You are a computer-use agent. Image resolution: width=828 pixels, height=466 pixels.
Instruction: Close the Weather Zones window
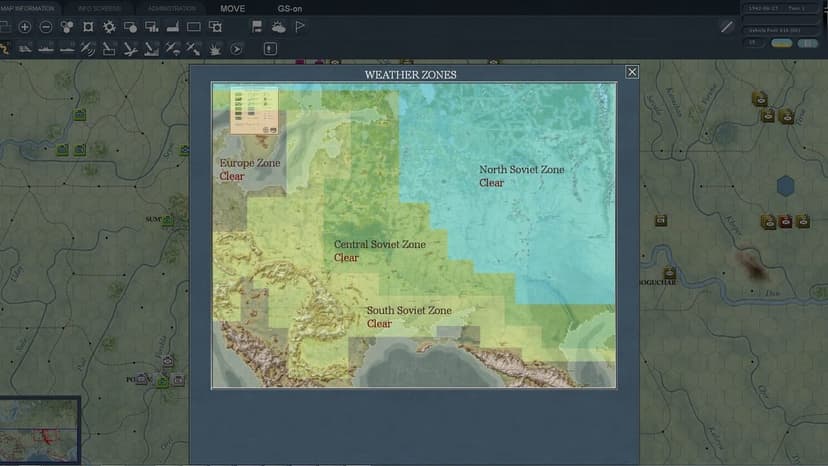click(x=632, y=72)
